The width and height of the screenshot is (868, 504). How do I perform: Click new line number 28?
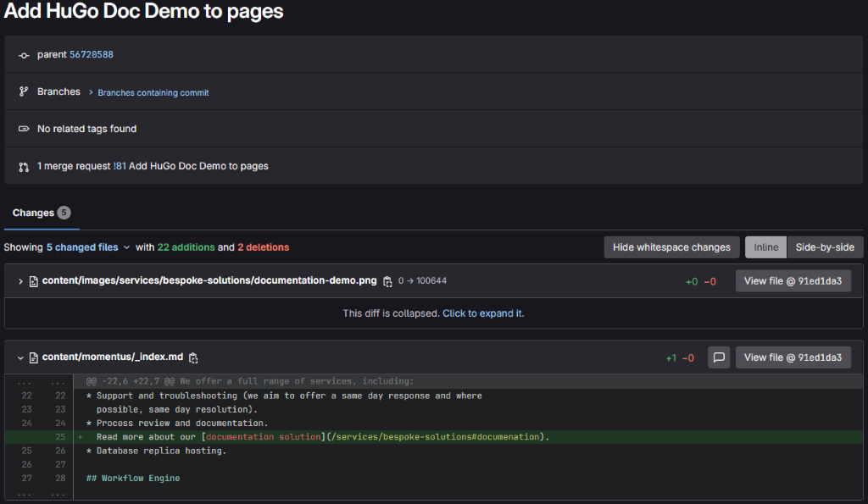60,478
